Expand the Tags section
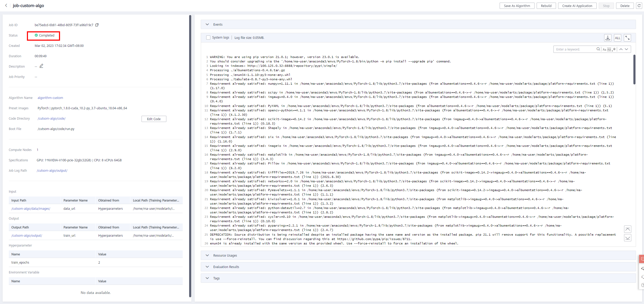The image size is (644, 304). pyautogui.click(x=207, y=278)
